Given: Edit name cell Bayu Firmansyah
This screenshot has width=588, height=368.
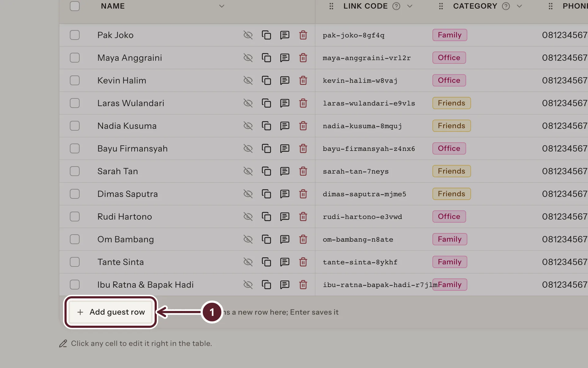Looking at the screenshot, I should 132,149.
